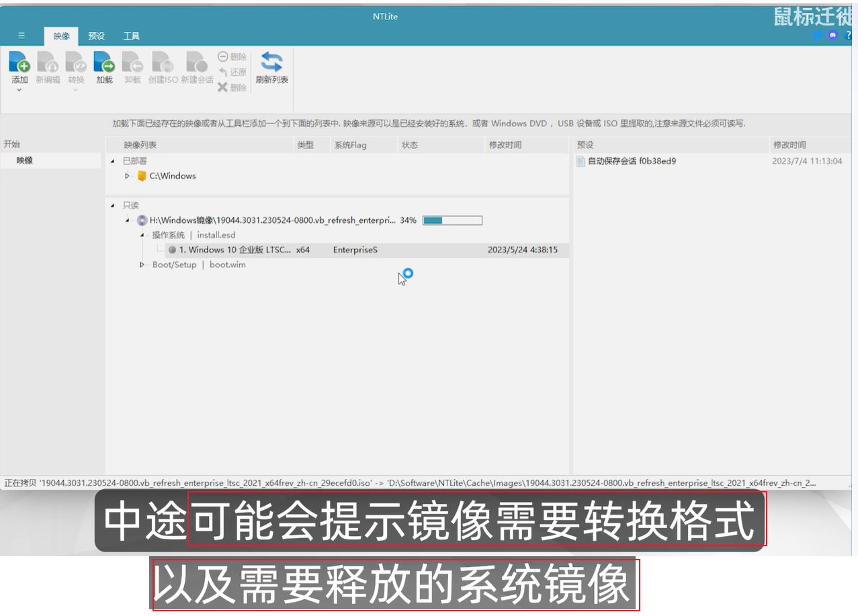The height and width of the screenshot is (616, 858).
Task: Collapse the 已部署 (Deployed) group
Action: click(112, 161)
